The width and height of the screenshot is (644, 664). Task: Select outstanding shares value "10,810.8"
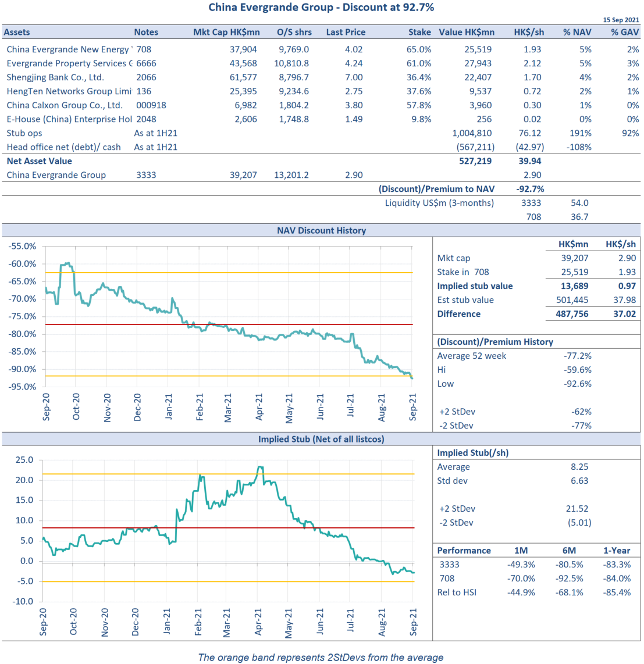click(291, 63)
